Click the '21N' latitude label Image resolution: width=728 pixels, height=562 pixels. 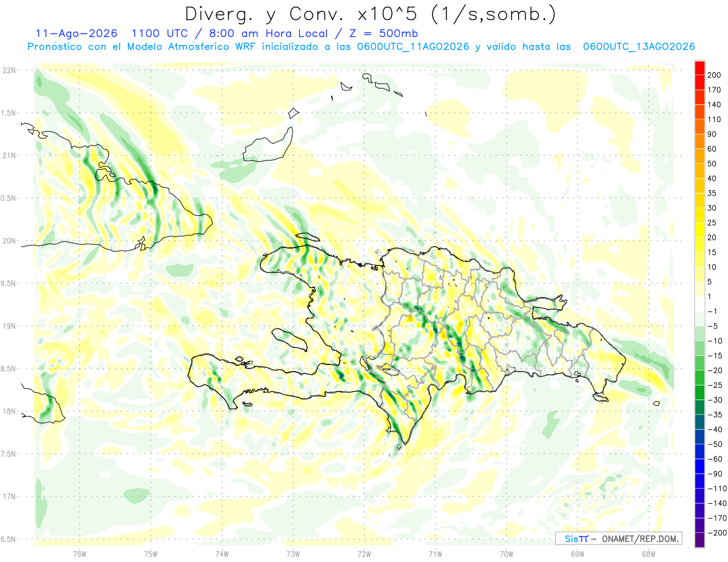[x=9, y=155]
